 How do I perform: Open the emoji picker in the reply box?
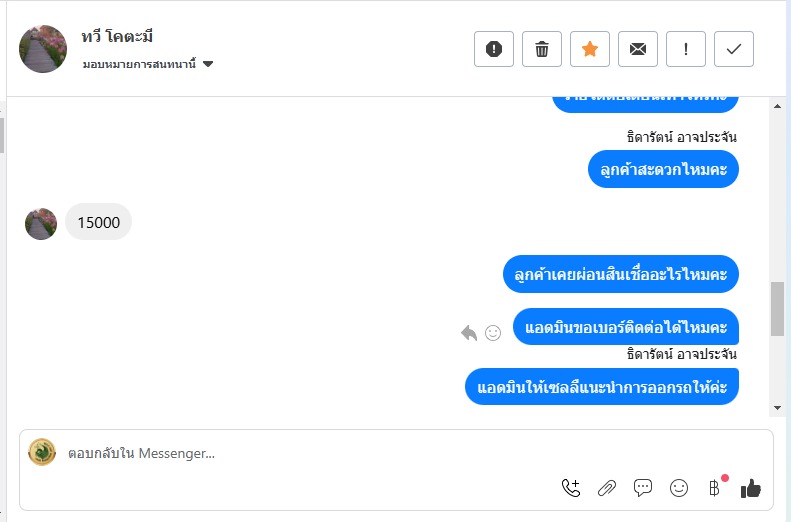[679, 488]
